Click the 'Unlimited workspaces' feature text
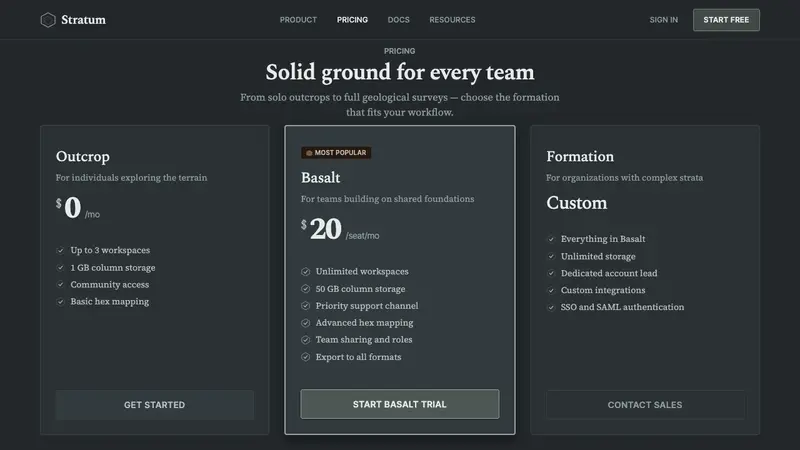Screen dimensions: 800x450 coord(362,272)
